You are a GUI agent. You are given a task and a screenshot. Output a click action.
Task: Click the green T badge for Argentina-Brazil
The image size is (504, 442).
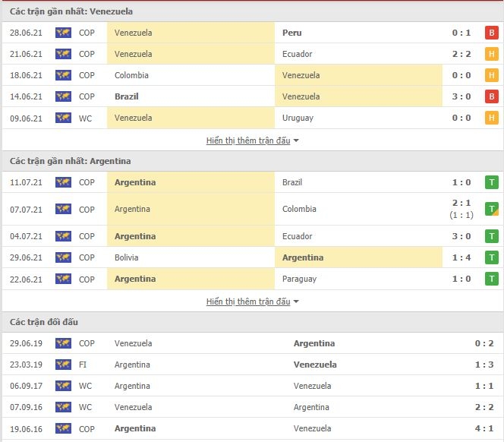pyautogui.click(x=491, y=182)
